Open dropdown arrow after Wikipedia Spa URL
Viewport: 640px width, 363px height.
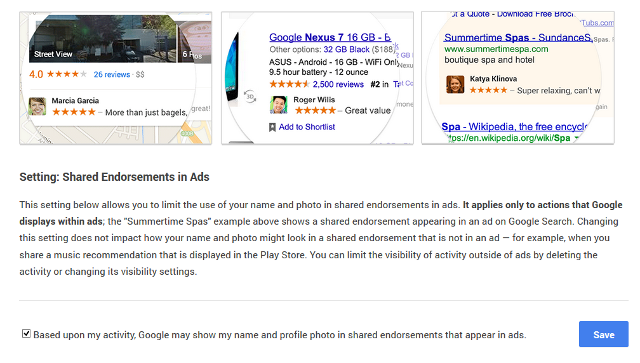tap(577, 138)
